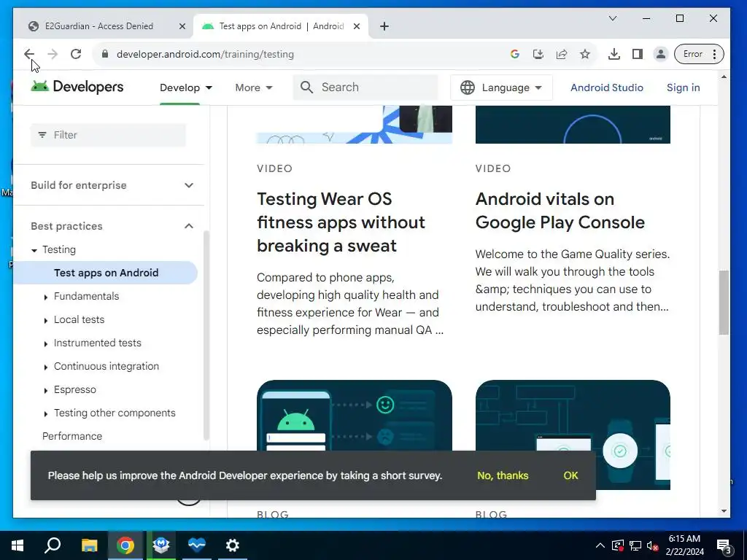Collapse the Best practices section

(112, 226)
